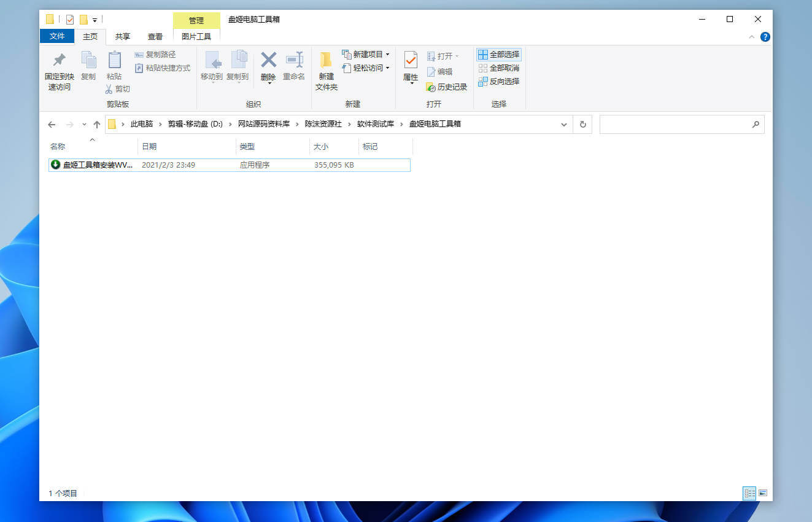This screenshot has width=812, height=522.
Task: Navigate to 软件测试库 in the breadcrumb bar
Action: coord(375,124)
